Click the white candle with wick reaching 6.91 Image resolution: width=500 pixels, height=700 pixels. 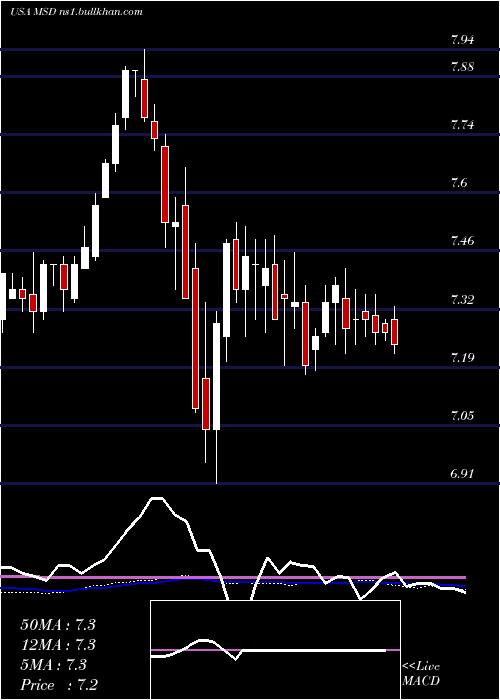pyautogui.click(x=217, y=397)
